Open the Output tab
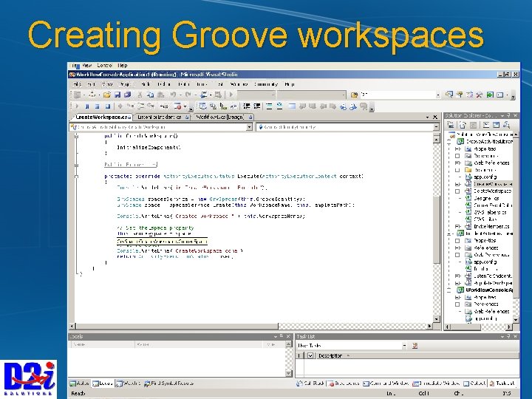Viewport: 532px width, 399px height. (x=474, y=383)
